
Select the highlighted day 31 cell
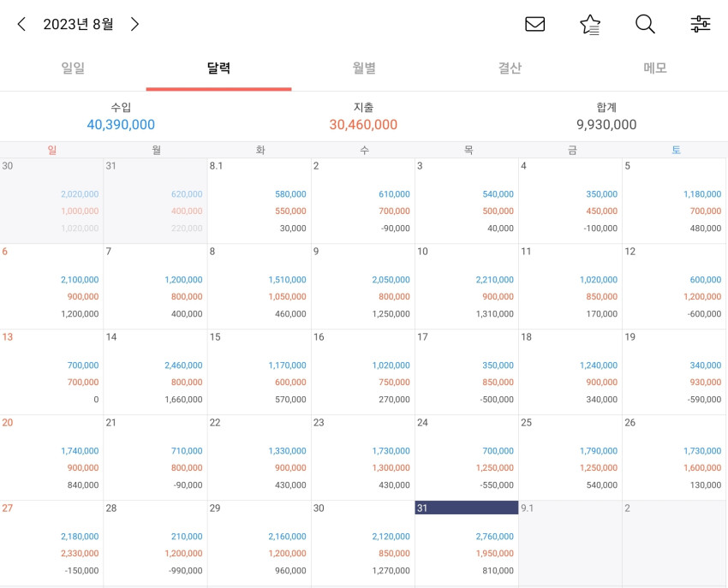pyautogui.click(x=467, y=543)
